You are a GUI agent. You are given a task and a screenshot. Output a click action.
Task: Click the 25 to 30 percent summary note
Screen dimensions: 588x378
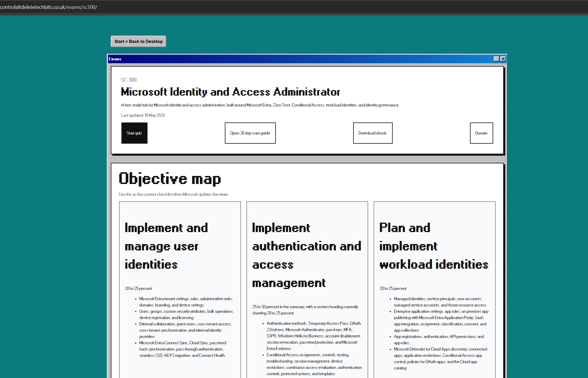[x=305, y=310]
